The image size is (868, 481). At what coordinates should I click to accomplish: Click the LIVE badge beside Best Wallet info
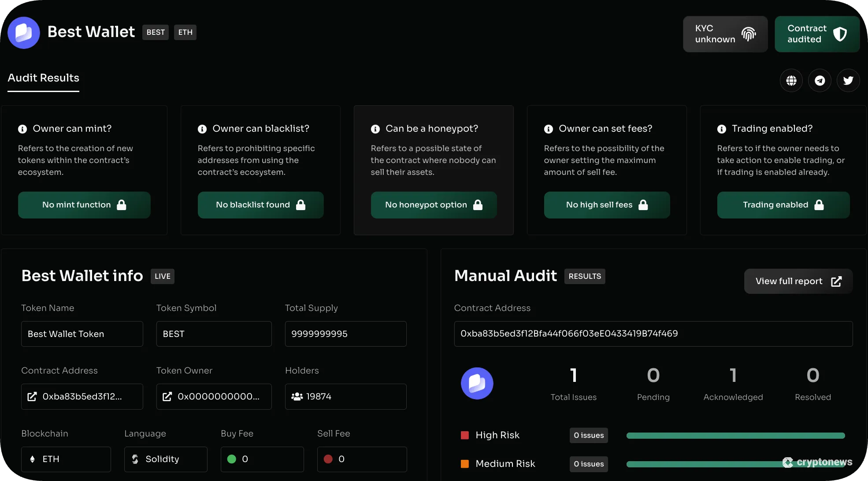[163, 276]
